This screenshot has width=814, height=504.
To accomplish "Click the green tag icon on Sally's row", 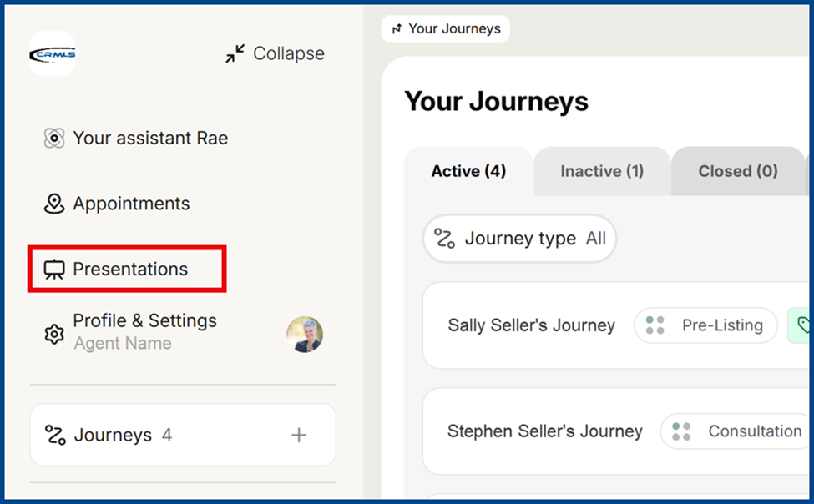I will [x=803, y=325].
